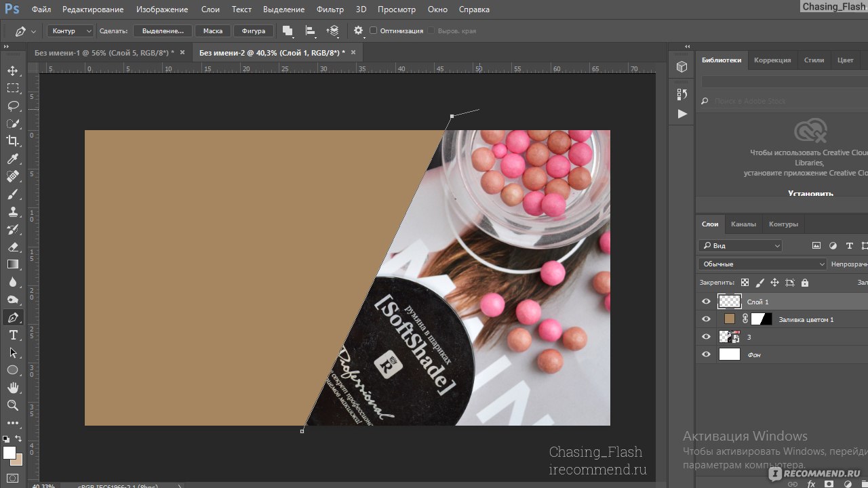The width and height of the screenshot is (868, 488).
Task: Filter layers by type layer icon
Action: (x=849, y=246)
